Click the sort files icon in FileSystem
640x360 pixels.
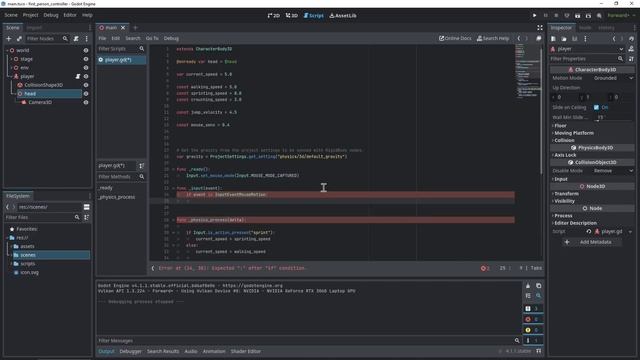(x=87, y=218)
